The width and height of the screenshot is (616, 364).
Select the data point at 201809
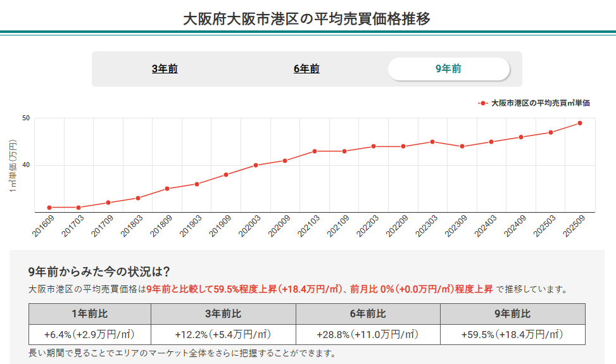(x=167, y=189)
